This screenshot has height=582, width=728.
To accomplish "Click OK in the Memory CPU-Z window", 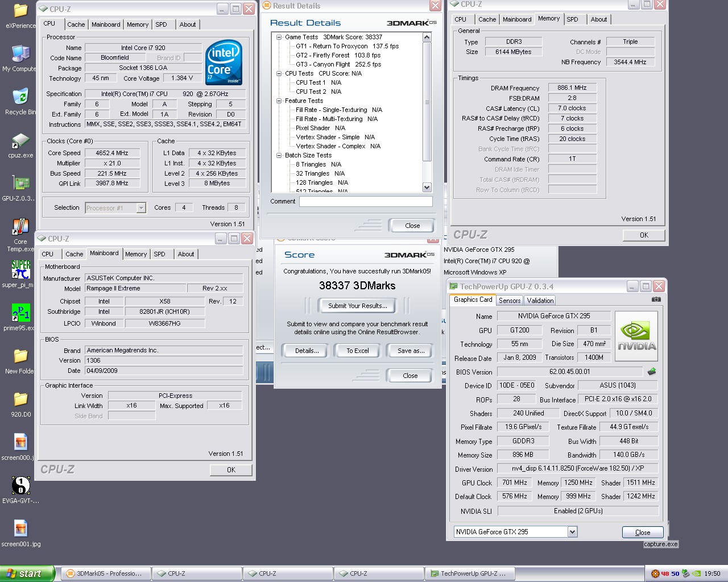I will 644,235.
